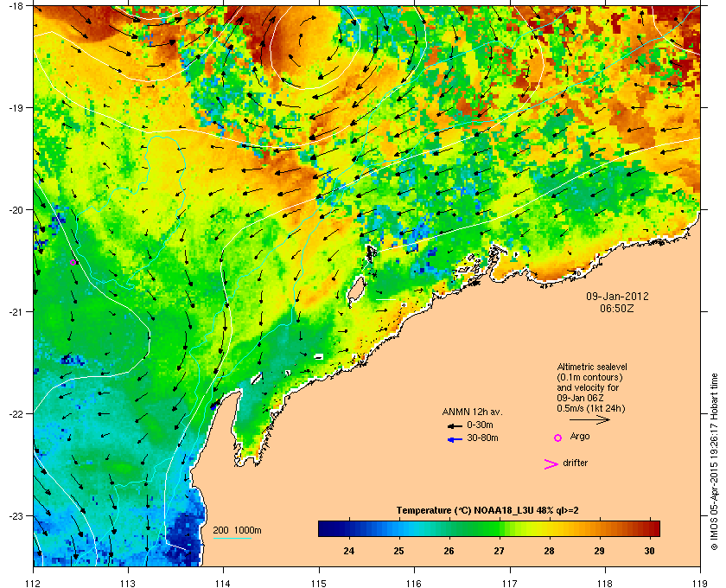Click the 0-30m depth label
The image size is (726, 588).
tap(480, 425)
